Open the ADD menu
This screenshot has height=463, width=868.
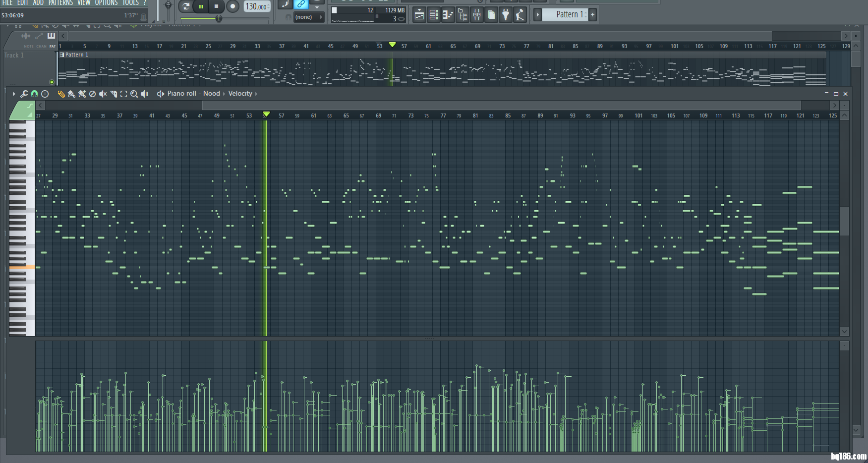click(38, 3)
